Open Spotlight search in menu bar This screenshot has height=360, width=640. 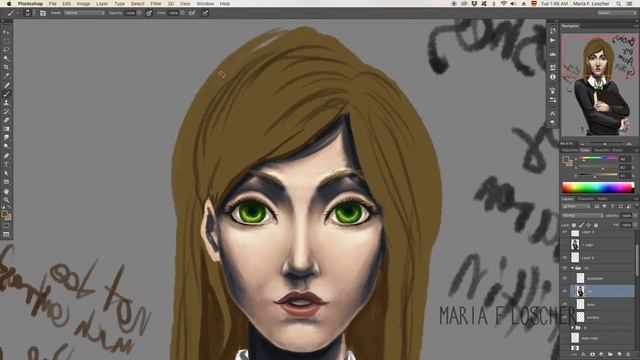click(619, 4)
